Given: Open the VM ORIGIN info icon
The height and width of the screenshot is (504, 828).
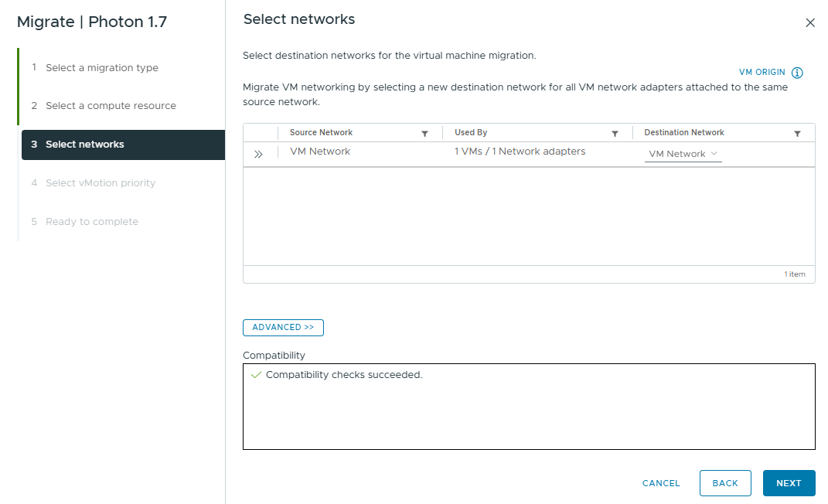Looking at the screenshot, I should click(797, 72).
